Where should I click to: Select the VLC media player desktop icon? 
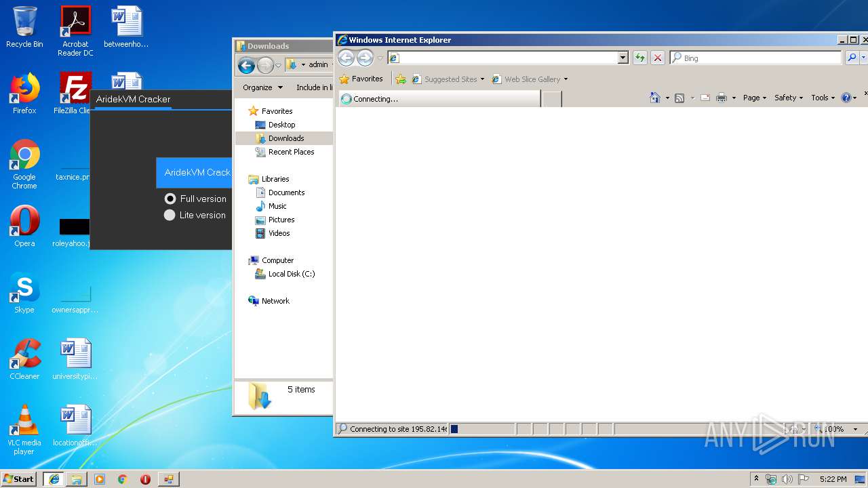24,430
